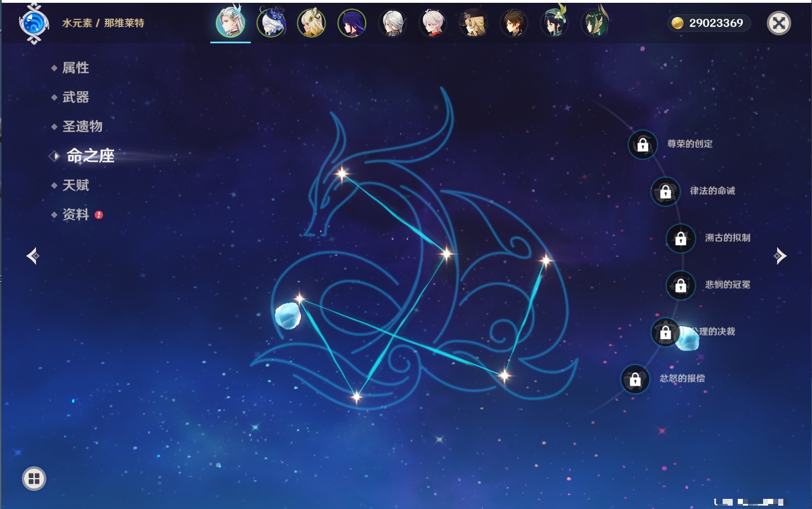Choose Venti's portrait with the green beret
Screen dimensions: 812x509
coord(554,24)
